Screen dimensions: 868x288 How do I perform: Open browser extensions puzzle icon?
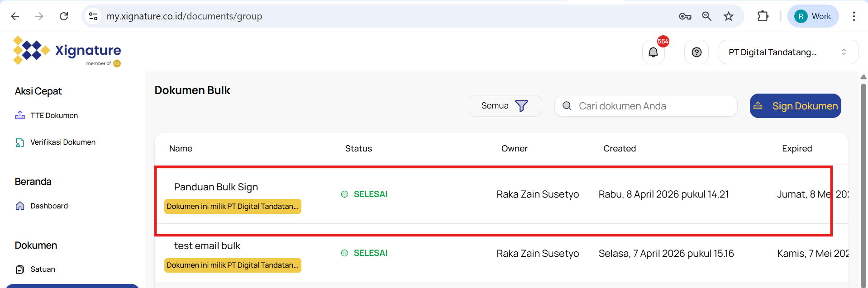click(x=763, y=16)
